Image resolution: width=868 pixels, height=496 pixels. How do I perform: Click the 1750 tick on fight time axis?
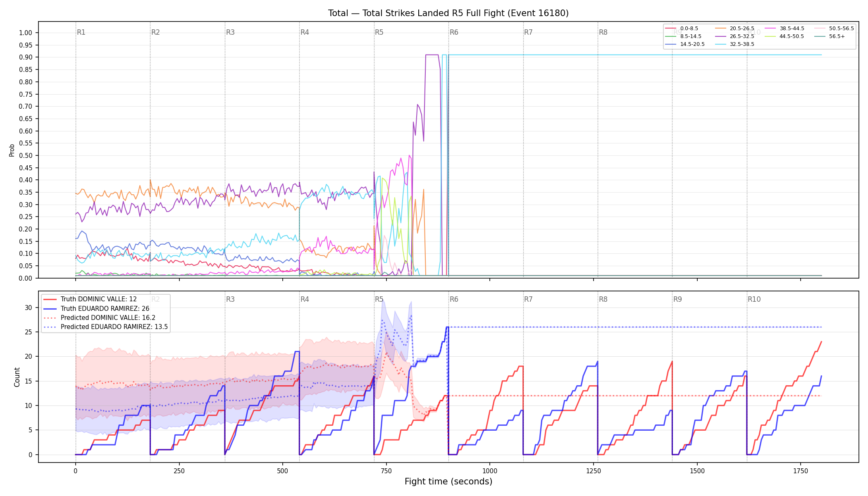[x=801, y=471]
